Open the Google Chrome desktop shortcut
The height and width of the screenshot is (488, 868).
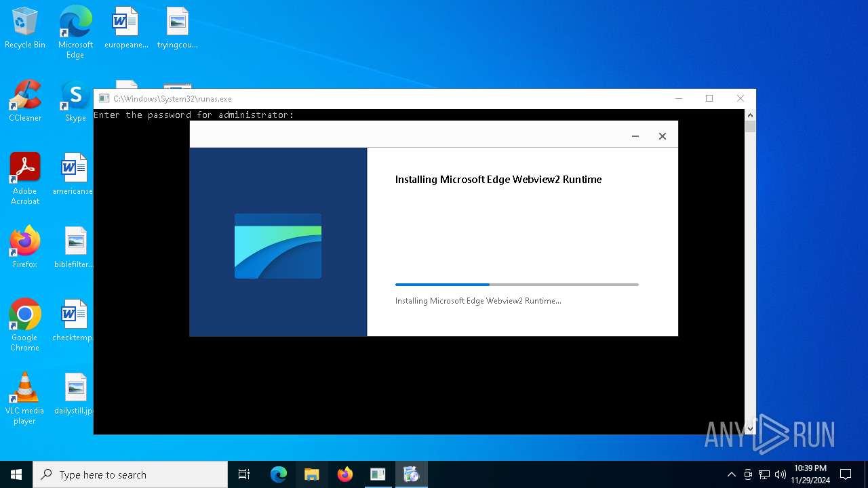25,325
